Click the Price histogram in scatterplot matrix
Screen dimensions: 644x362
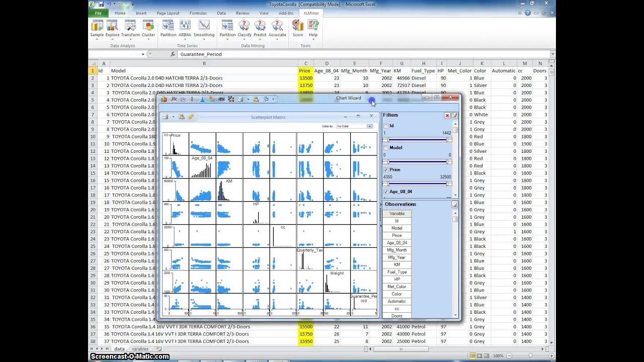(175, 143)
